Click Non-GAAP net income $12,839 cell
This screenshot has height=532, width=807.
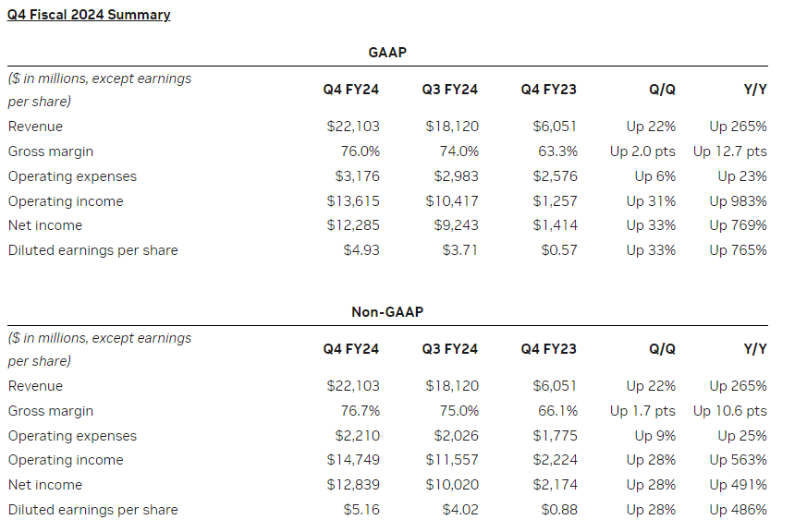coord(353,485)
